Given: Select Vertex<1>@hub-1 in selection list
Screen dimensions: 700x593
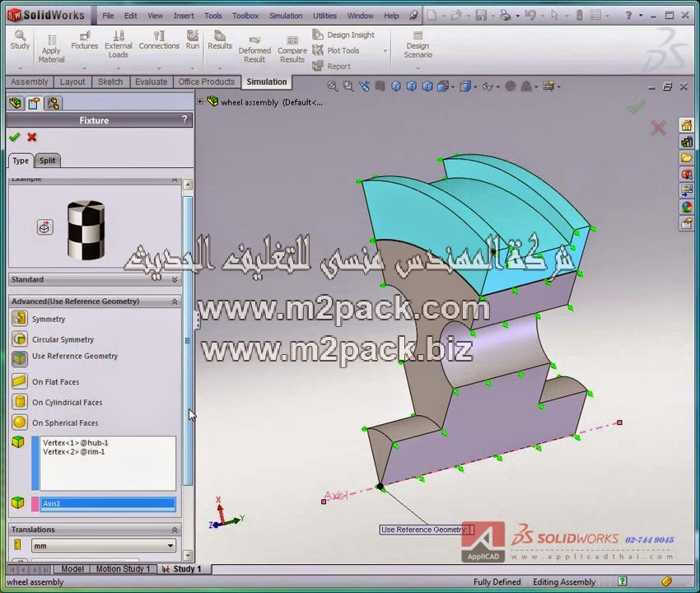Looking at the screenshot, I should (x=76, y=442).
